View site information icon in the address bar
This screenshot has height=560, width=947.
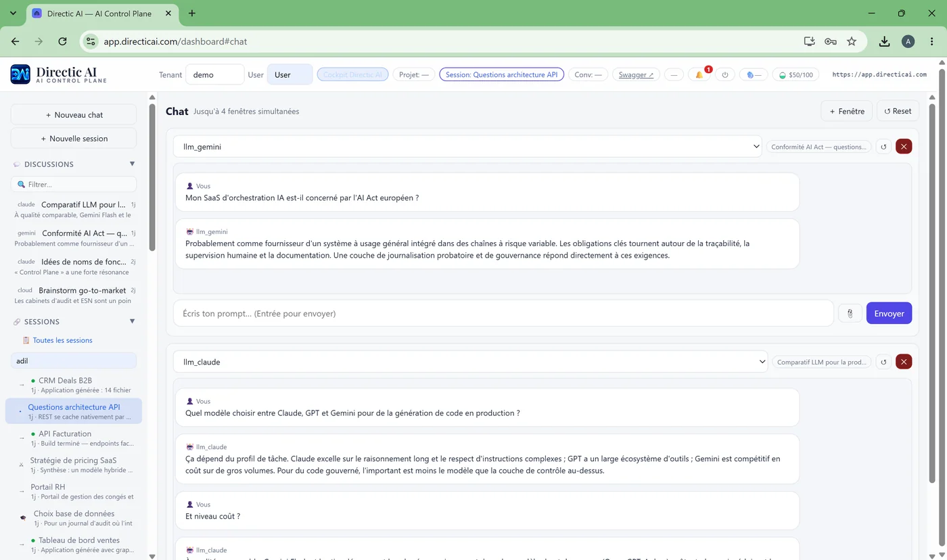pos(90,41)
